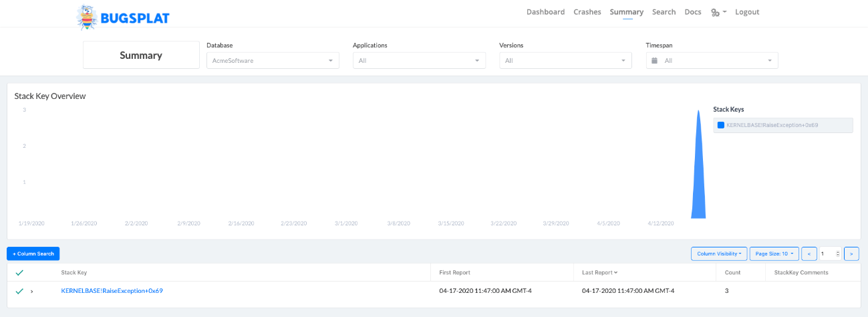Click the 3/1/2020 axis date label
The width and height of the screenshot is (868, 317).
point(346,223)
